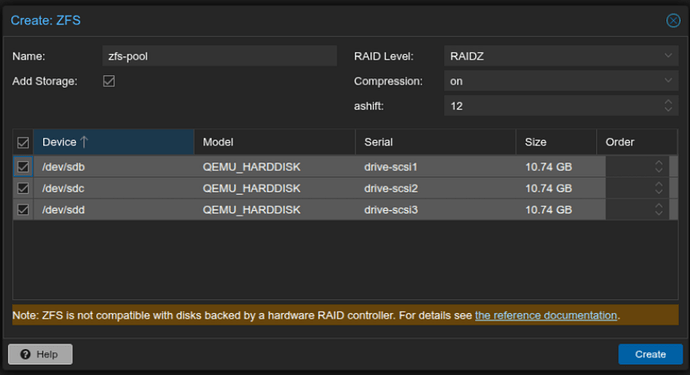The height and width of the screenshot is (375, 690).
Task: Sort the table by Size column header
Action: 556,142
